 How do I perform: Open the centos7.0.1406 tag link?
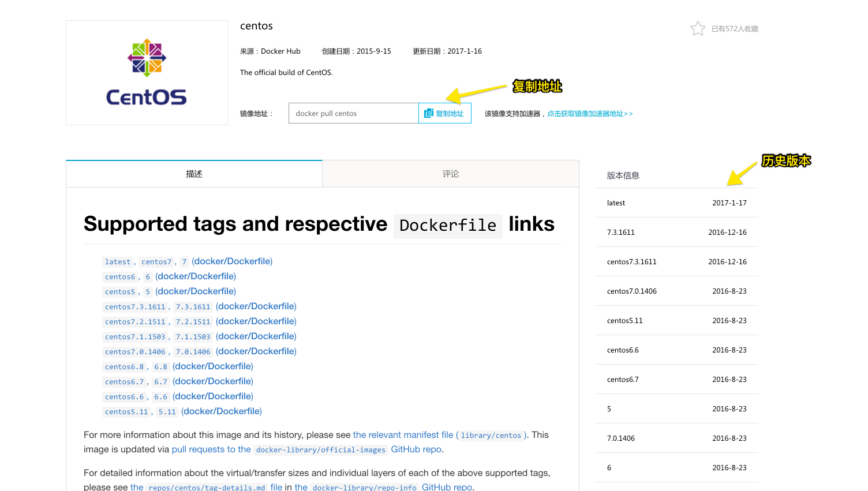[x=135, y=352]
